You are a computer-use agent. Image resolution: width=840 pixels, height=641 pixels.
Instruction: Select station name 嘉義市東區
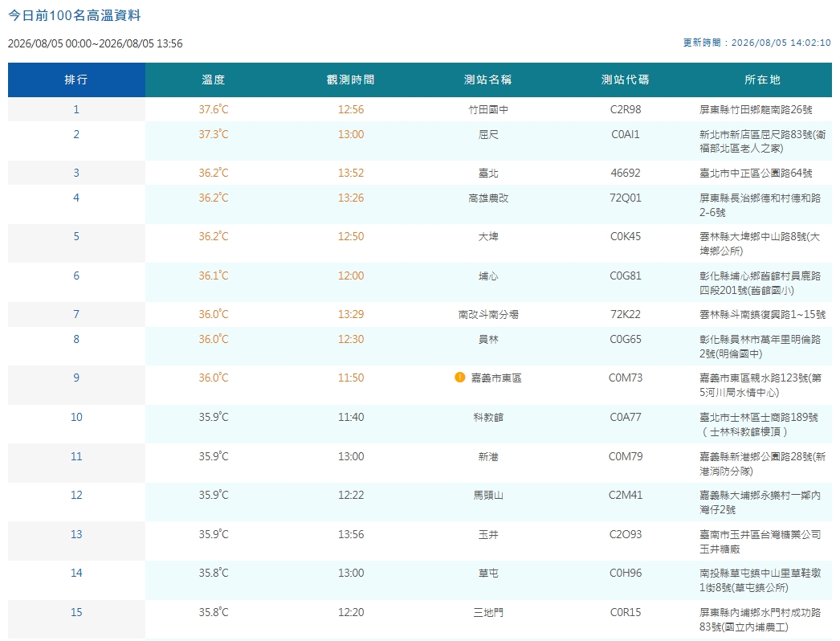[x=496, y=378]
